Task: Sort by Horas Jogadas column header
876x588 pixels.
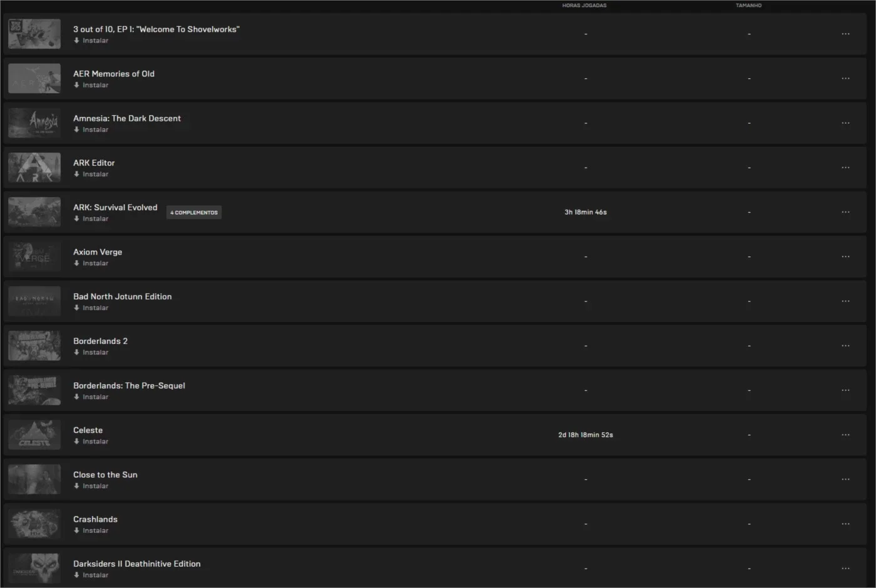Action: 584,6
